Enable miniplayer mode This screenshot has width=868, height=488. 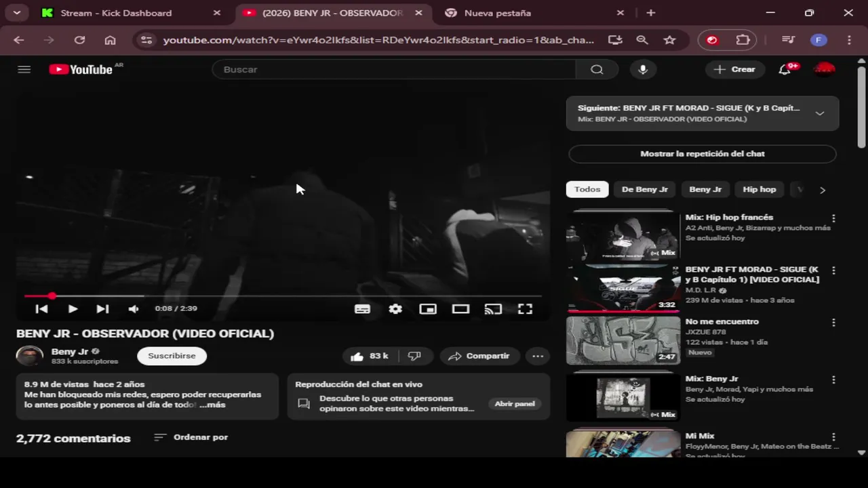[428, 309]
